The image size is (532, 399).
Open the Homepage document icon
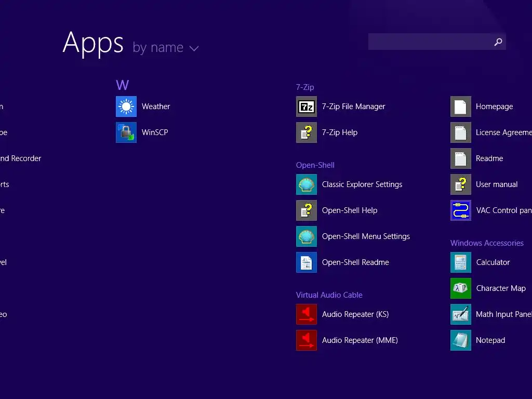pos(461,107)
